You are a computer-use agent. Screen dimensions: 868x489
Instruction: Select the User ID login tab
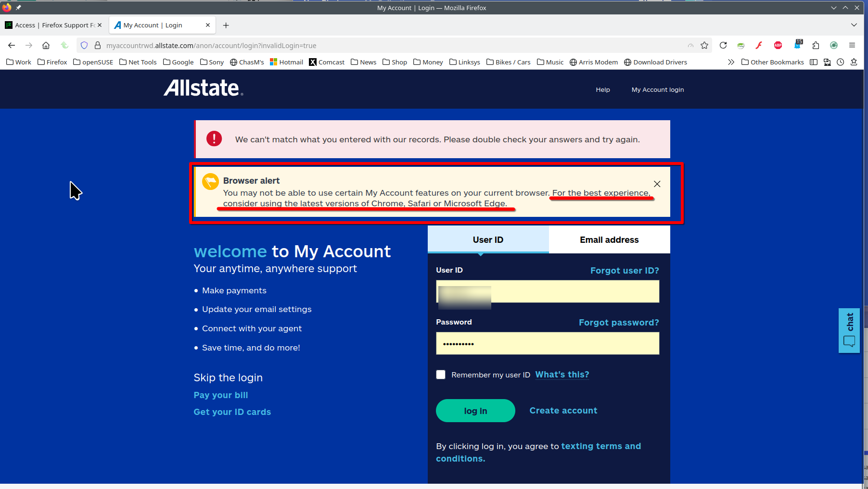click(x=488, y=239)
